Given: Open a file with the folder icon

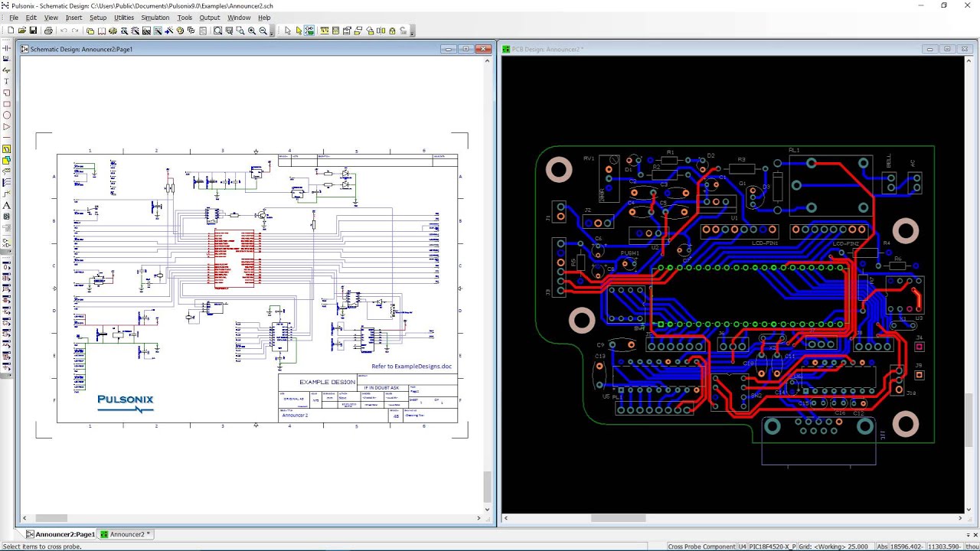Looking at the screenshot, I should point(22,31).
